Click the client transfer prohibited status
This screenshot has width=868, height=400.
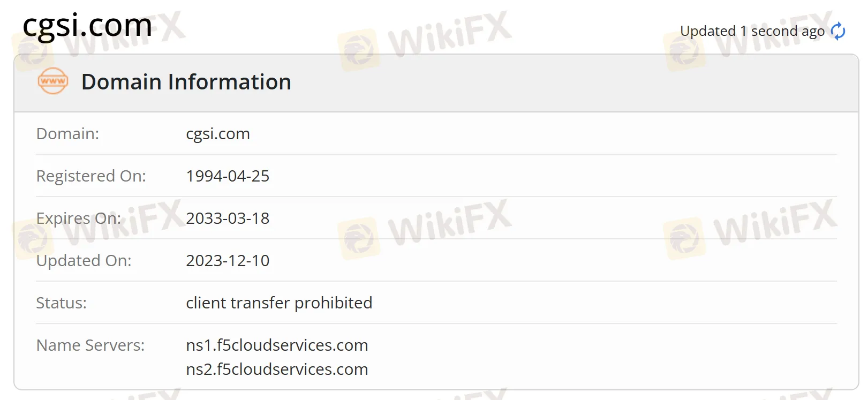coord(279,303)
